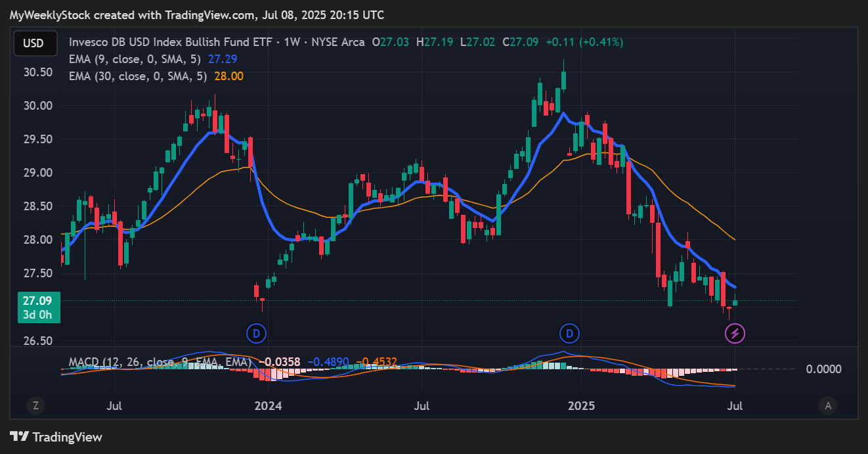Click the 28.50 price axis label
This screenshot has height=454, width=868.
click(x=37, y=206)
